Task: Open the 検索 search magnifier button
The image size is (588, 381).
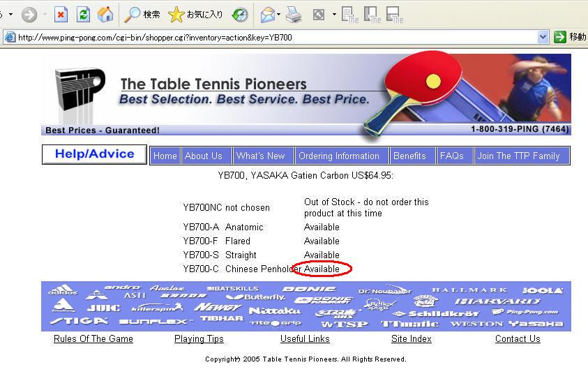Action: click(142, 15)
